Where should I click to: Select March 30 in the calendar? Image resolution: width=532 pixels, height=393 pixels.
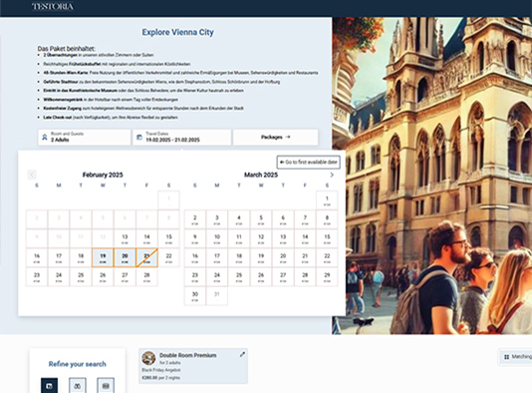(194, 296)
